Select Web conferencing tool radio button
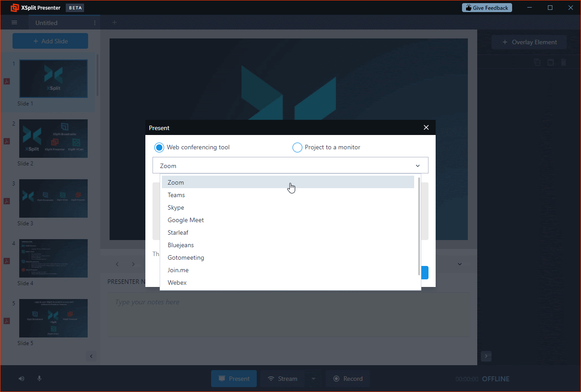 click(x=159, y=148)
